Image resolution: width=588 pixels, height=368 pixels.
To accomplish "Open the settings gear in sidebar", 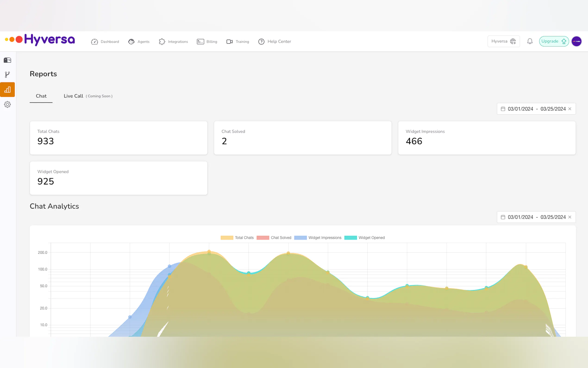I will (7, 105).
